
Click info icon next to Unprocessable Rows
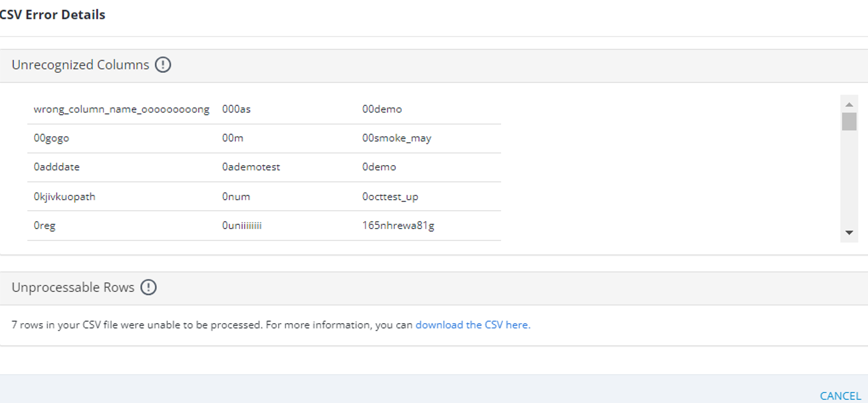point(148,287)
